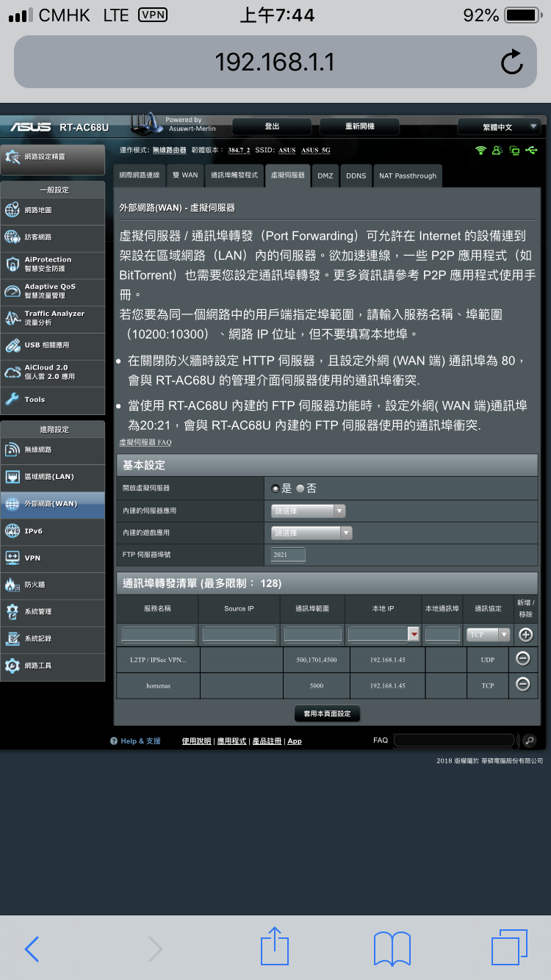Click the 登出 logout button

click(x=272, y=126)
